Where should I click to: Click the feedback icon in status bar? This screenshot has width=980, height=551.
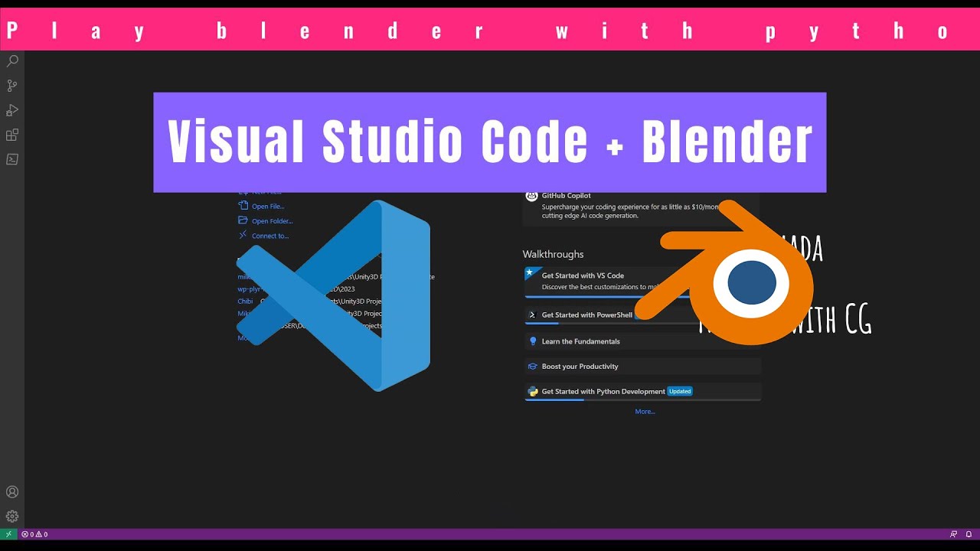(953, 534)
